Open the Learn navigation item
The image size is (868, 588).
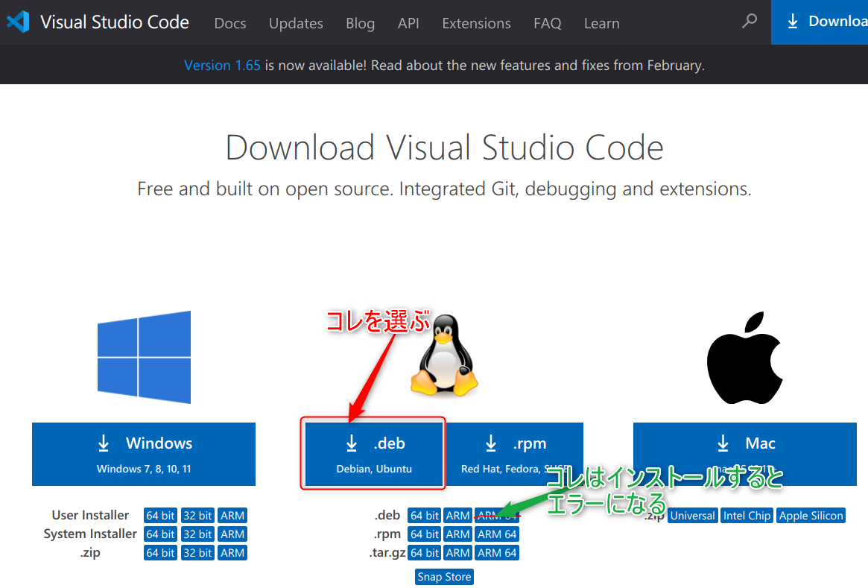tap(602, 23)
